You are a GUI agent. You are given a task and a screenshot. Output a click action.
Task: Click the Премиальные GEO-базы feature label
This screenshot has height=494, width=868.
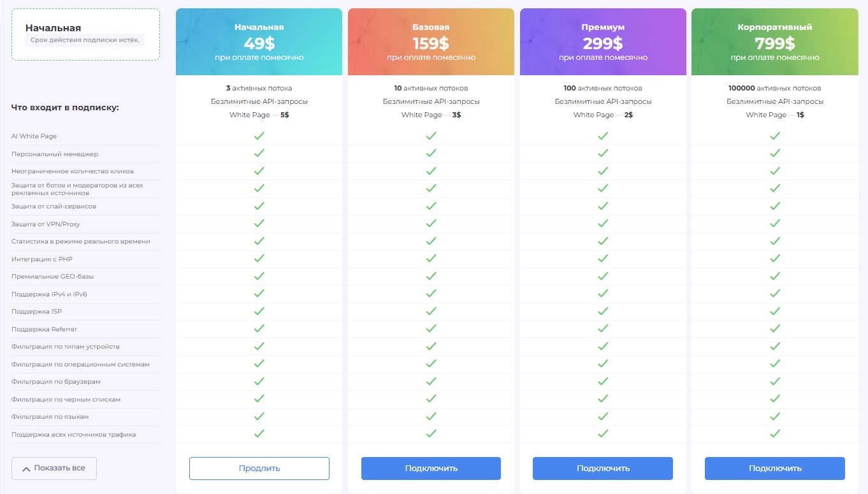pos(52,277)
